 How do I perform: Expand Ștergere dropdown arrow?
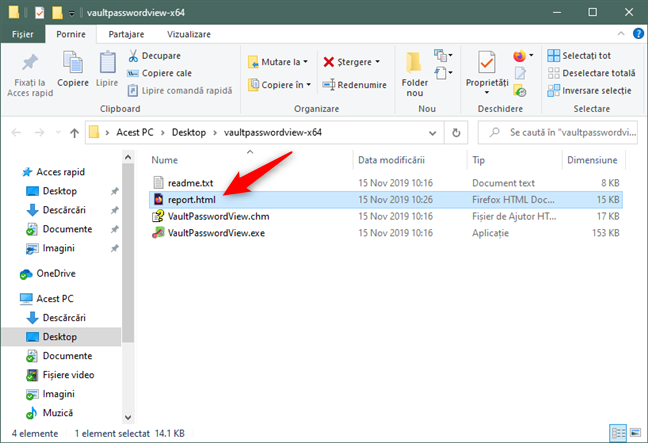point(378,62)
